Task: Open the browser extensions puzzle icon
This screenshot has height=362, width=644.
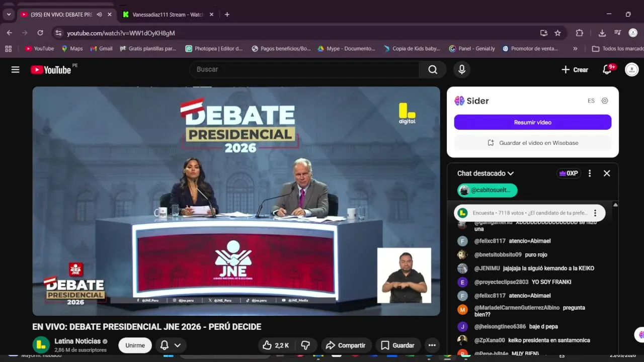Action: [x=579, y=33]
